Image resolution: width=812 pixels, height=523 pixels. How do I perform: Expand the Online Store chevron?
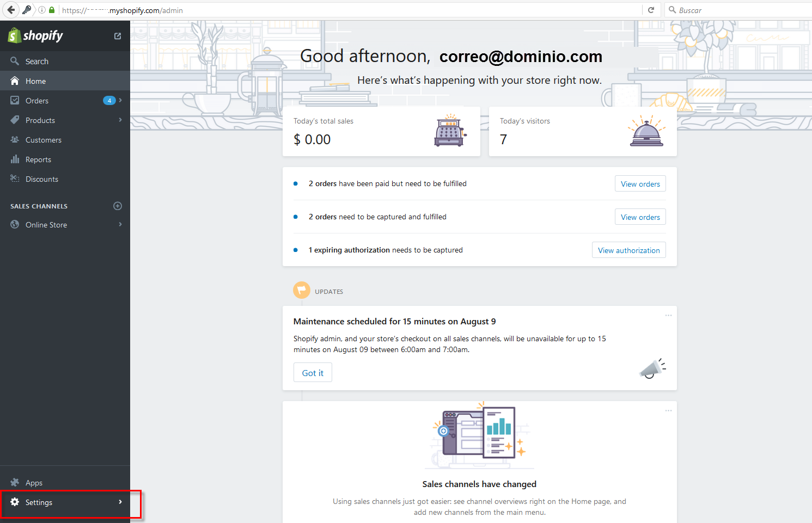[120, 224]
